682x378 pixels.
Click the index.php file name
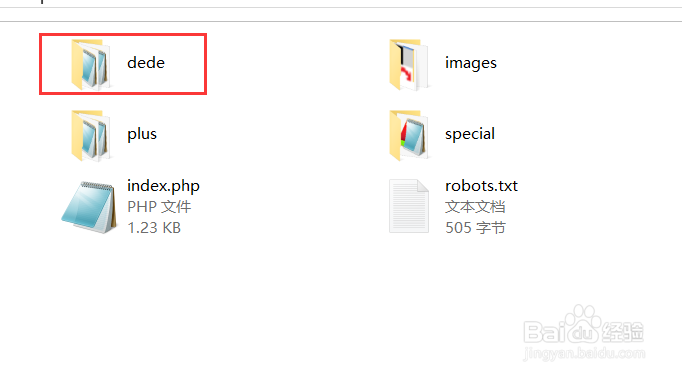(x=163, y=186)
